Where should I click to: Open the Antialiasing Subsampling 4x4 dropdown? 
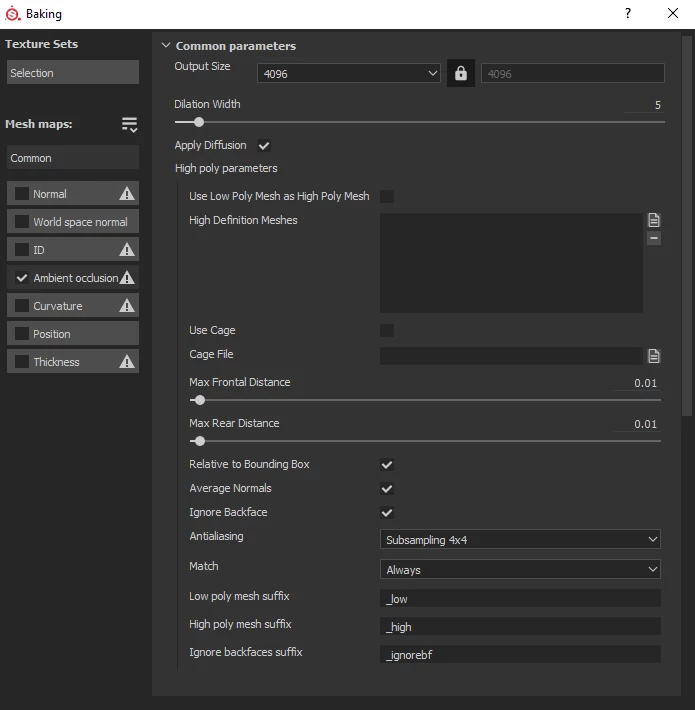point(520,539)
